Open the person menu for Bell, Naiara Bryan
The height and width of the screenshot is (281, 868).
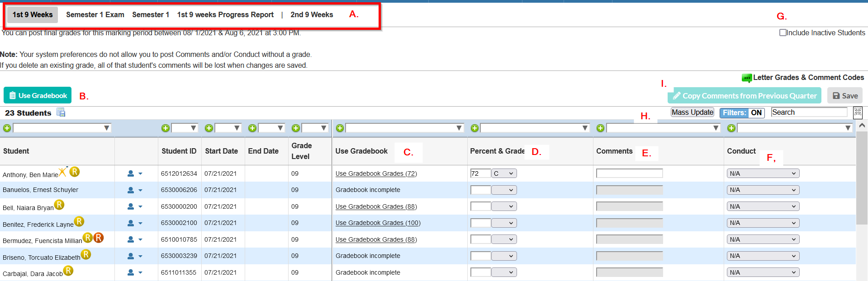point(135,206)
